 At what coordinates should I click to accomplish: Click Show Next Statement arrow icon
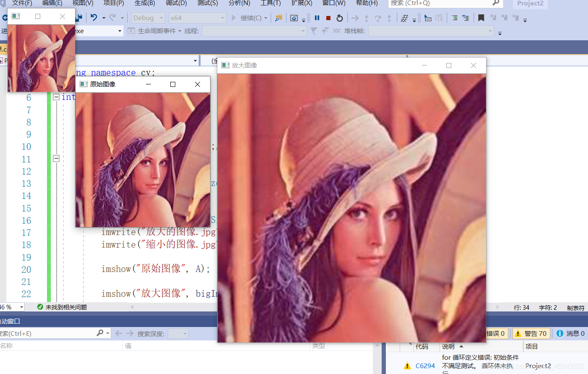point(355,18)
